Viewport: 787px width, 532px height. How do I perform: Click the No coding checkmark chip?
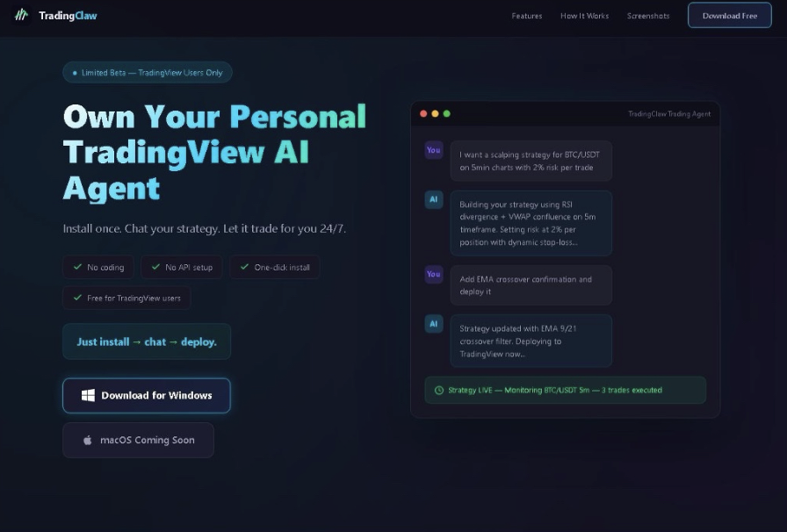coord(98,267)
